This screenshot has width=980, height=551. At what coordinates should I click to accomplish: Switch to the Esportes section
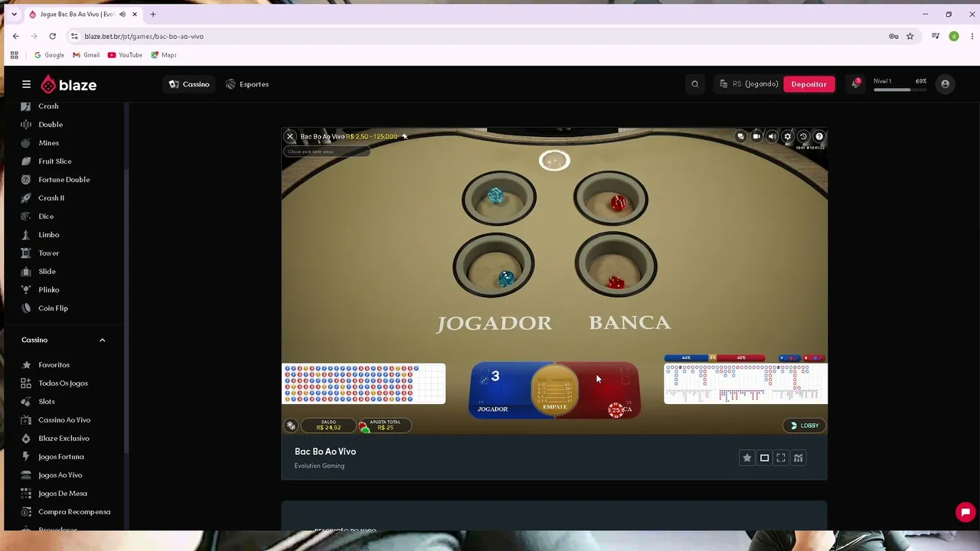point(247,84)
